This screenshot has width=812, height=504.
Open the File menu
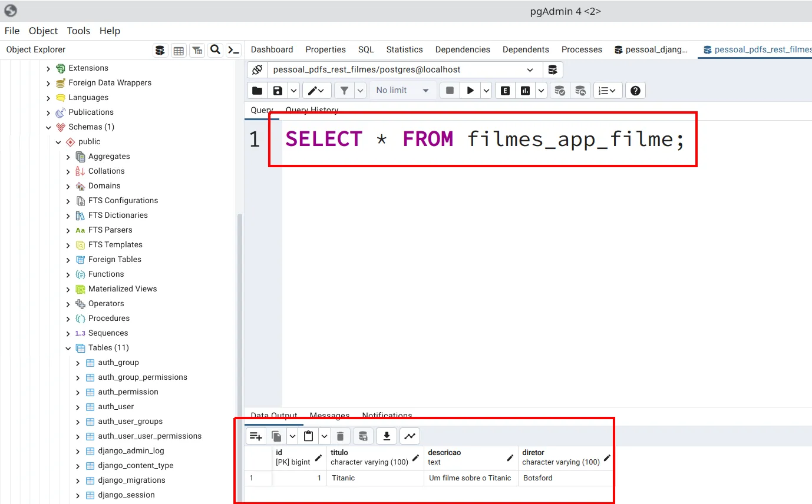click(12, 31)
